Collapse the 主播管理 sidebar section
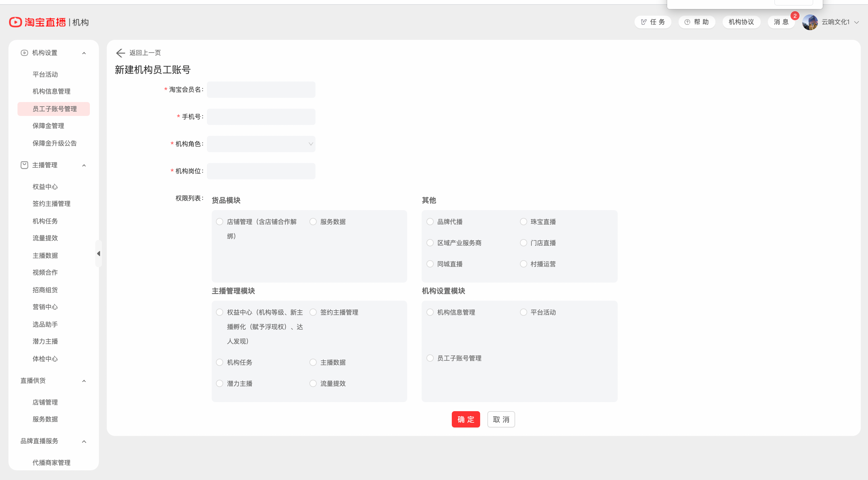This screenshot has width=868, height=480. pyautogui.click(x=84, y=166)
